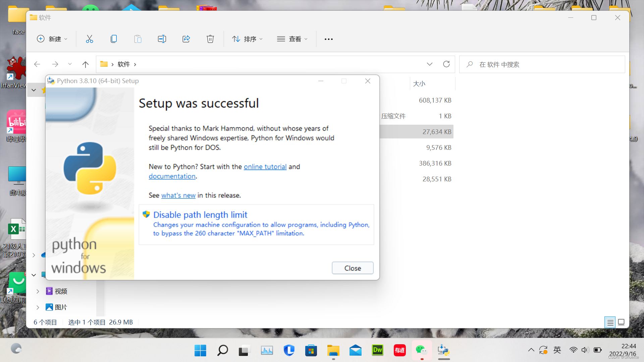The image size is (644, 362).
Task: Click Disable path length limit option
Action: tap(200, 215)
